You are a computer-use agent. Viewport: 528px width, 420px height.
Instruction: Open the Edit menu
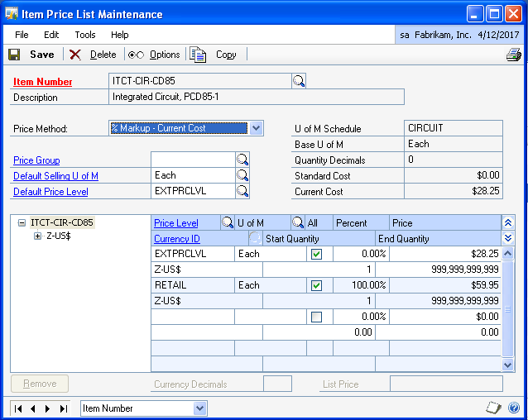[x=51, y=35]
